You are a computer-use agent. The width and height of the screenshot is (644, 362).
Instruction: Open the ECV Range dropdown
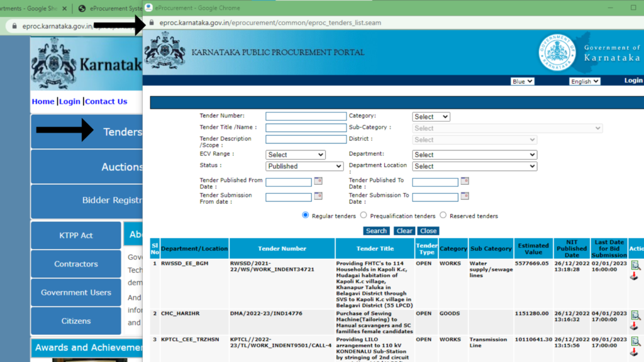coord(295,155)
